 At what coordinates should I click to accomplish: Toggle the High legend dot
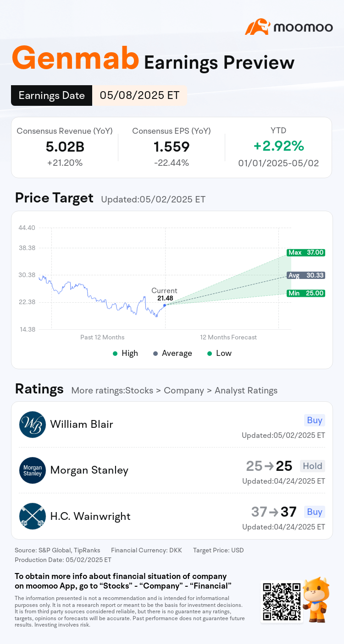point(115,354)
